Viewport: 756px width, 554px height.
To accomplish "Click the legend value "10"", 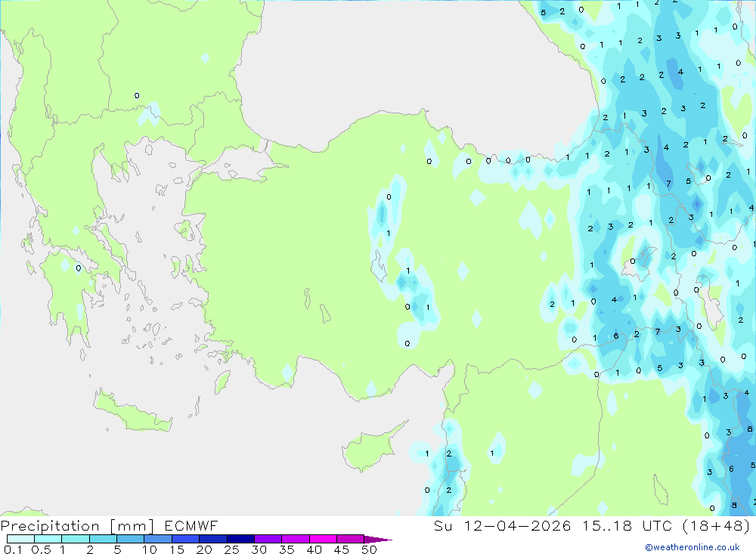I will (x=150, y=549).
